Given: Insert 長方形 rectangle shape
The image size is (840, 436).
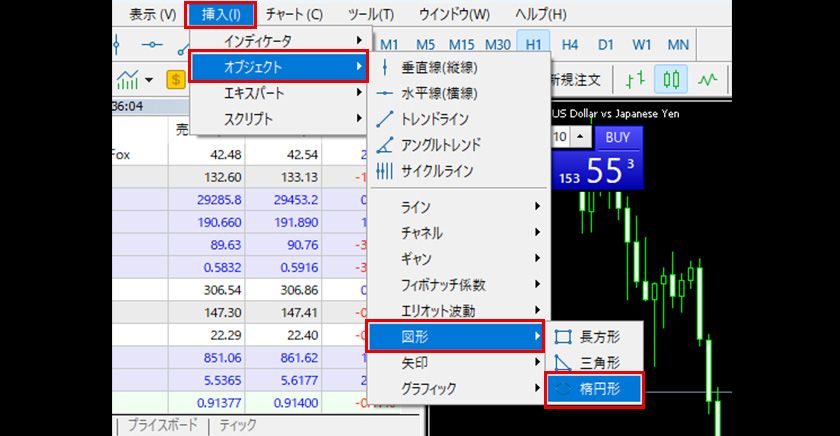Looking at the screenshot, I should tap(599, 337).
